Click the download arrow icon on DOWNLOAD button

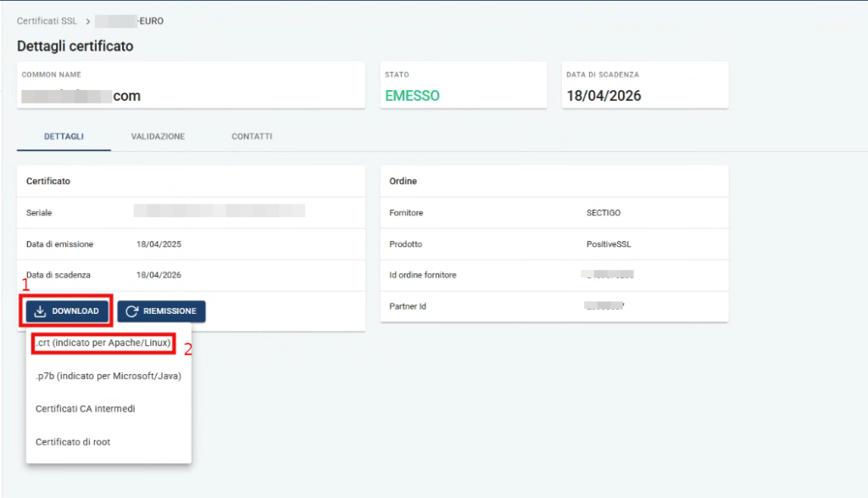point(40,311)
